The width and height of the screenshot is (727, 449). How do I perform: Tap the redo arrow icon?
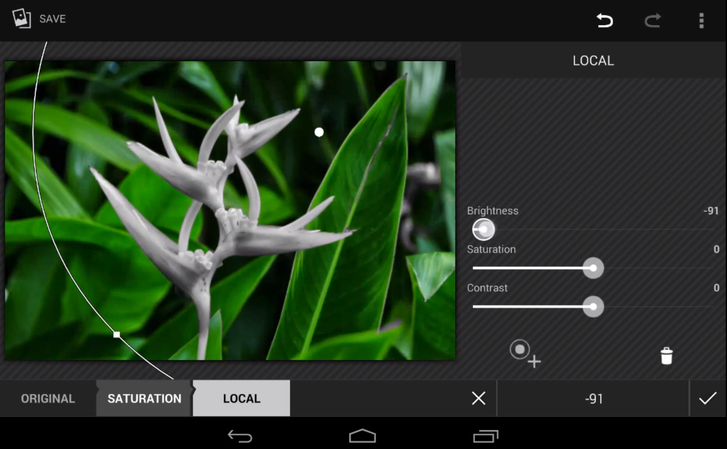coord(652,20)
